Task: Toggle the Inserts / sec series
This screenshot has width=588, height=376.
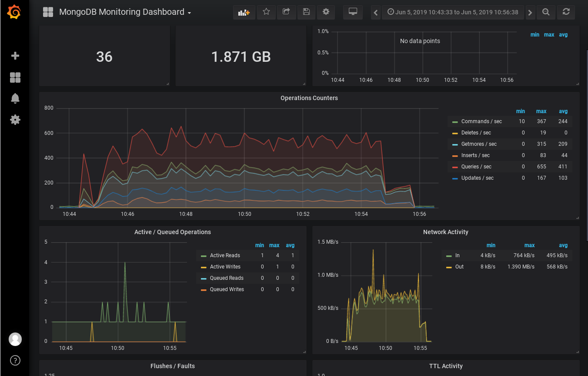Action: pos(475,155)
